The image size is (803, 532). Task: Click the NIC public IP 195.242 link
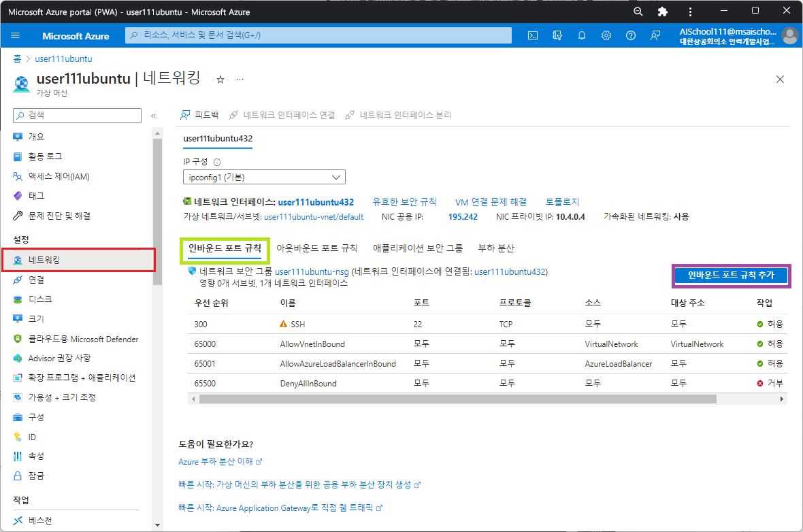tap(463, 217)
